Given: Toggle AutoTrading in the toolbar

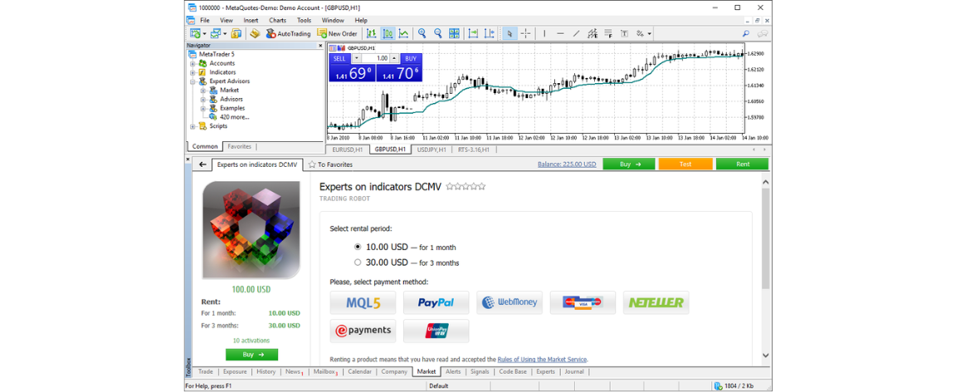Looking at the screenshot, I should [x=287, y=33].
